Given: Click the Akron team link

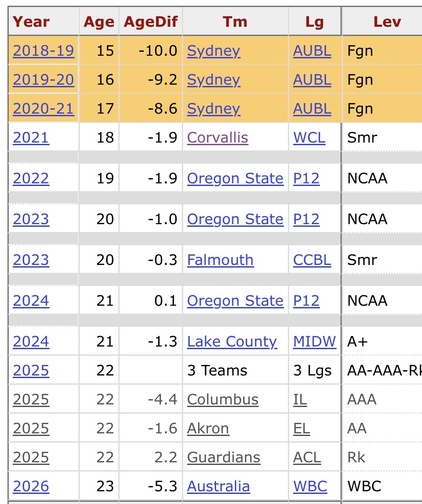Looking at the screenshot, I should [x=208, y=429].
